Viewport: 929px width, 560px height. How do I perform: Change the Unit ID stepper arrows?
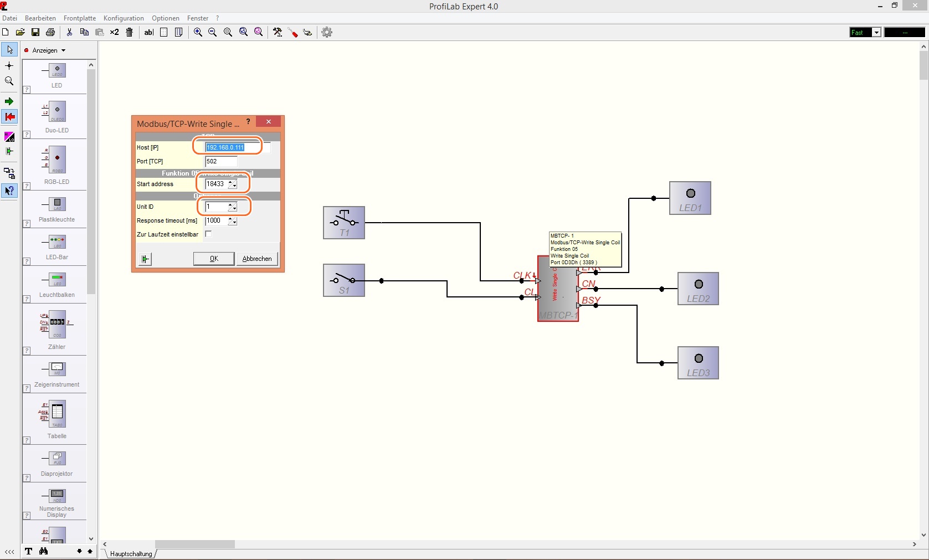[x=233, y=207]
